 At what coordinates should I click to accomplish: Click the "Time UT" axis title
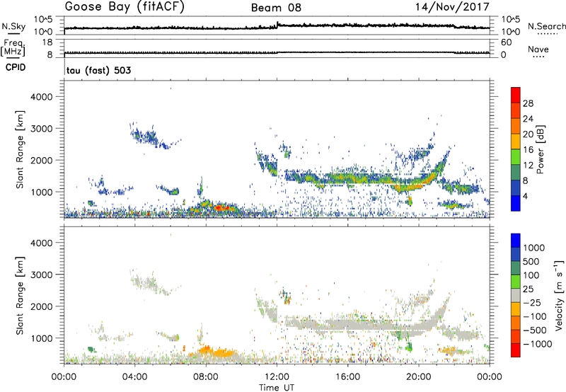click(x=277, y=388)
